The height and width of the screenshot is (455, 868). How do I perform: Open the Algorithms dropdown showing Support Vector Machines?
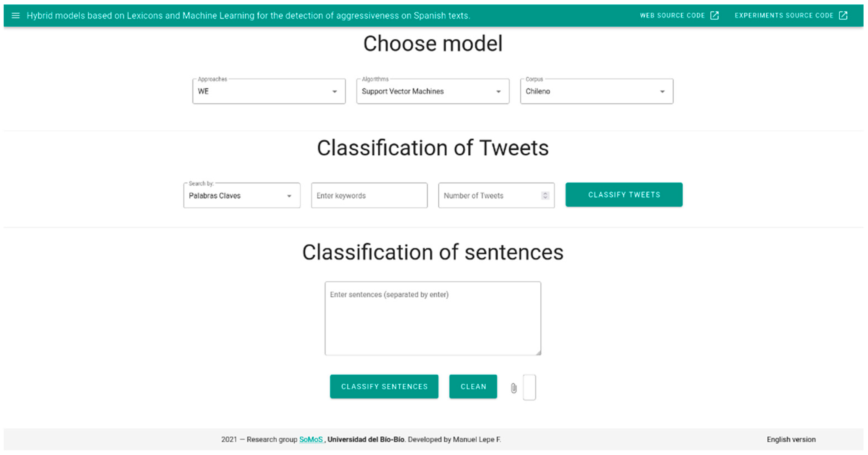tap(433, 91)
